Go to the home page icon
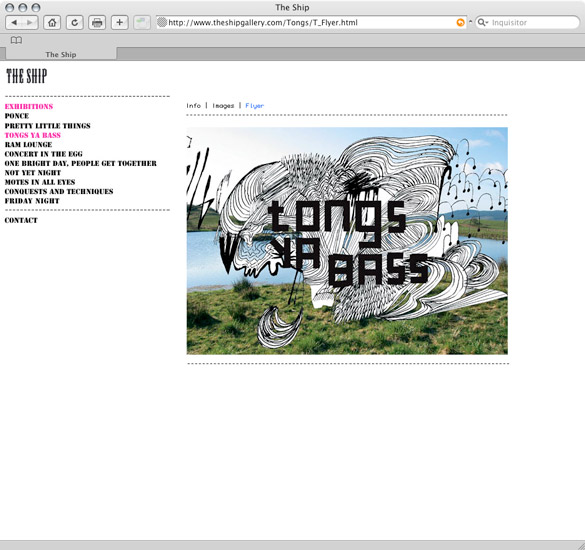 pos(52,23)
